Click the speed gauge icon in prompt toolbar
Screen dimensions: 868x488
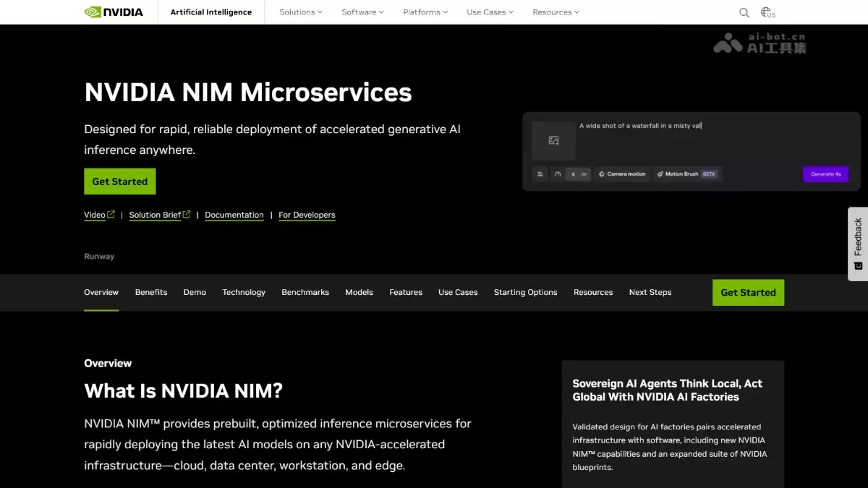click(x=558, y=174)
